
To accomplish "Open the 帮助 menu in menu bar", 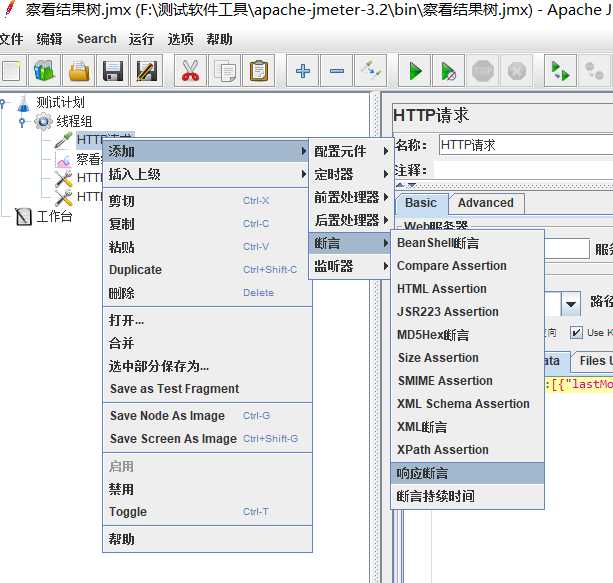I will click(219, 39).
